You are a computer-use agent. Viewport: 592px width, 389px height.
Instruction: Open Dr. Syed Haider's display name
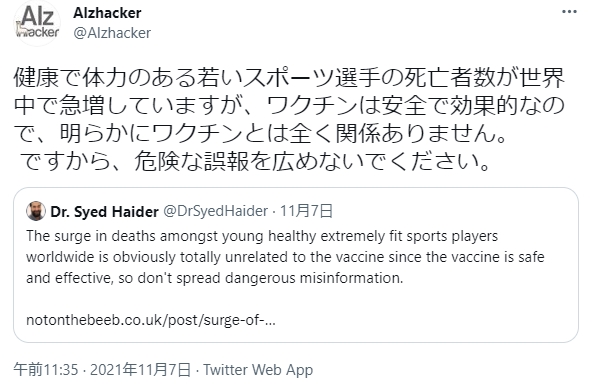coord(105,211)
